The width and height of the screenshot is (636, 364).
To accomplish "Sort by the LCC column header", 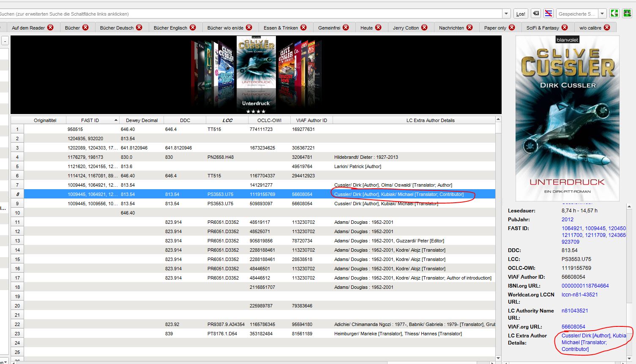I will pos(227,120).
